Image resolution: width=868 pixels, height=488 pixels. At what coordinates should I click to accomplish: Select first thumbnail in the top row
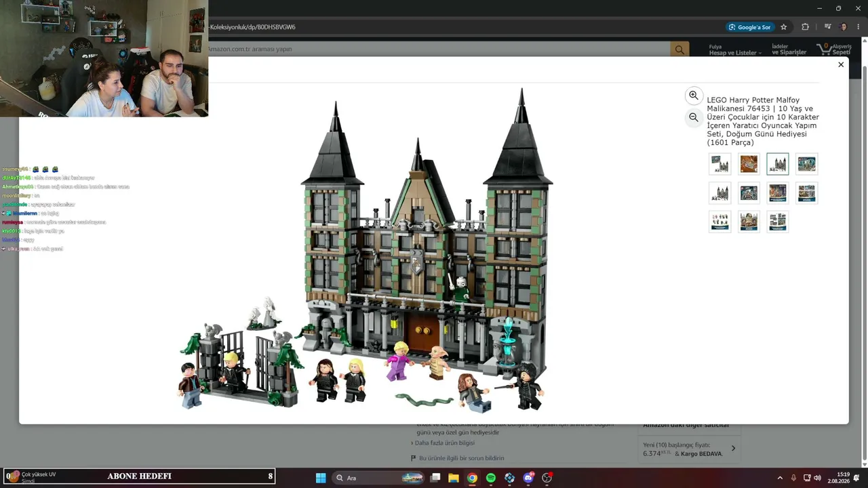pos(720,164)
